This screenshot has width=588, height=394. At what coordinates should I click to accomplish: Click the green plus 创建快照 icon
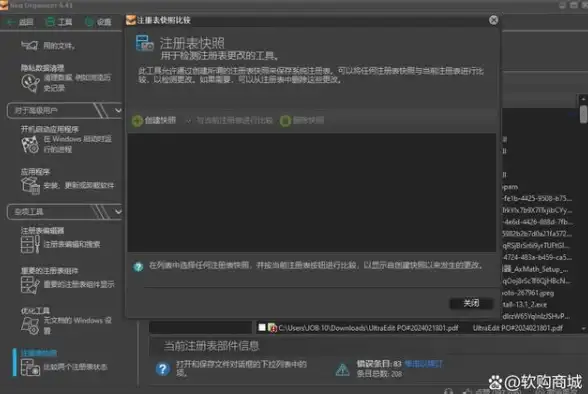137,120
